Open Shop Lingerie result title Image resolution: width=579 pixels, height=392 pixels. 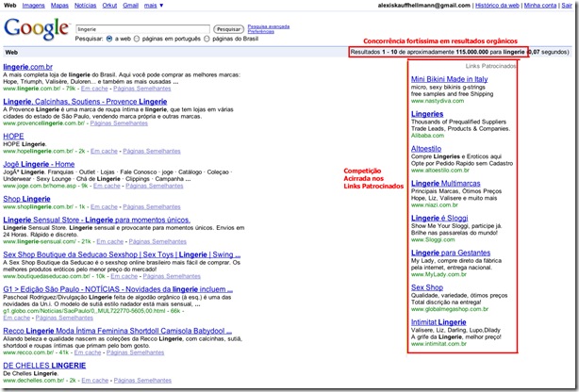26,199
